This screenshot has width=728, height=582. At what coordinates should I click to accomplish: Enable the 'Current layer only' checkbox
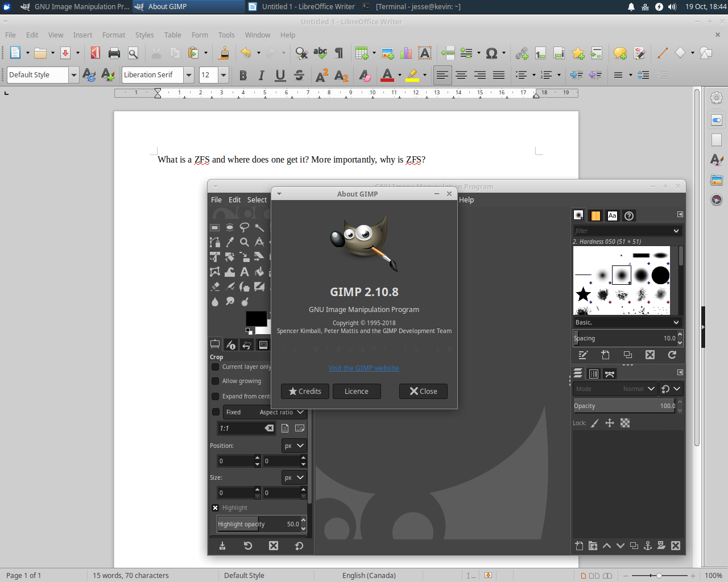pyautogui.click(x=216, y=367)
